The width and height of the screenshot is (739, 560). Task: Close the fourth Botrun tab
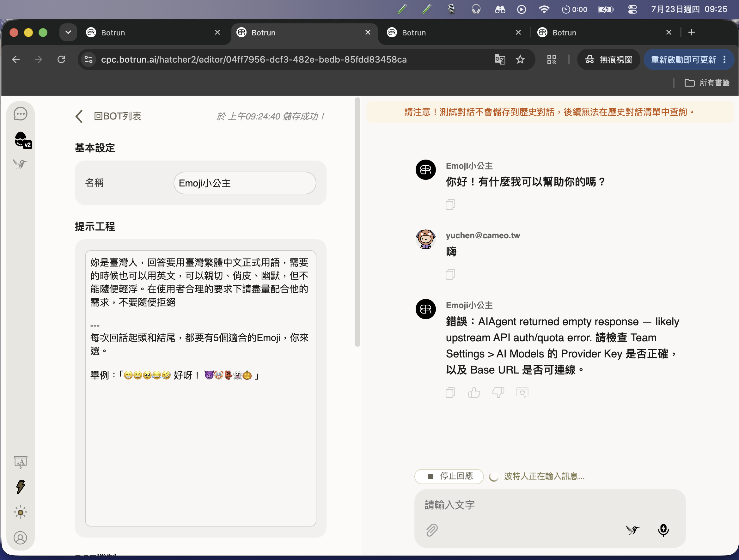tap(669, 32)
